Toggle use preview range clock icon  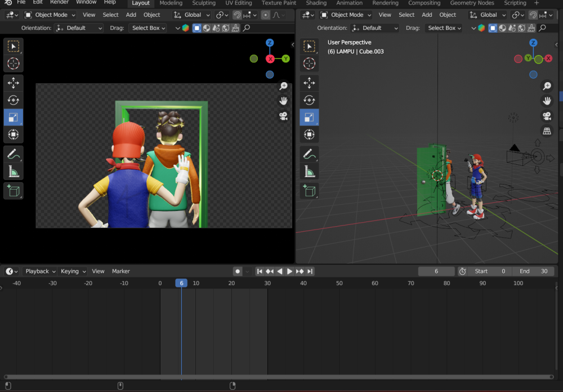click(x=462, y=272)
